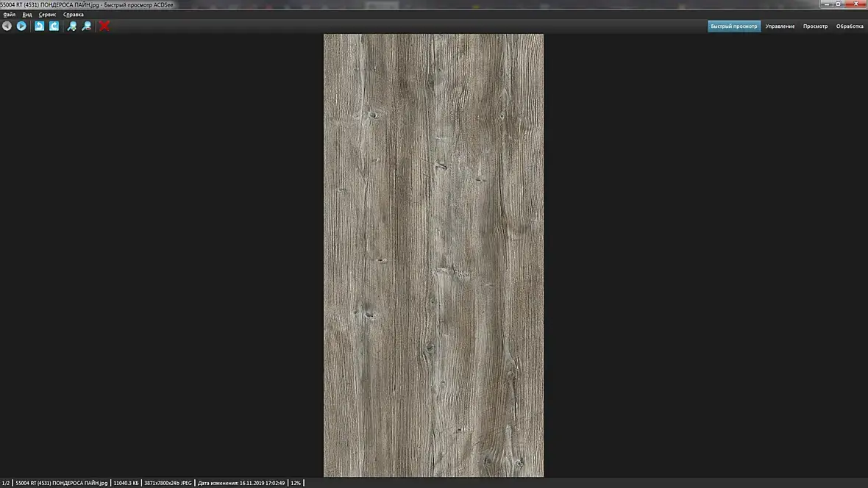This screenshot has width=868, height=488.
Task: Open the Сервис menu
Action: pyautogui.click(x=48, y=15)
